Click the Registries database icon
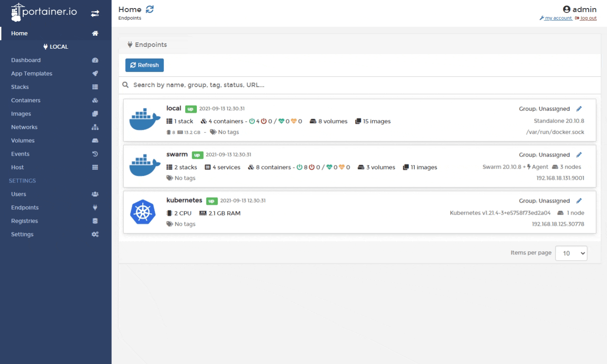607x364 pixels. [x=95, y=221]
